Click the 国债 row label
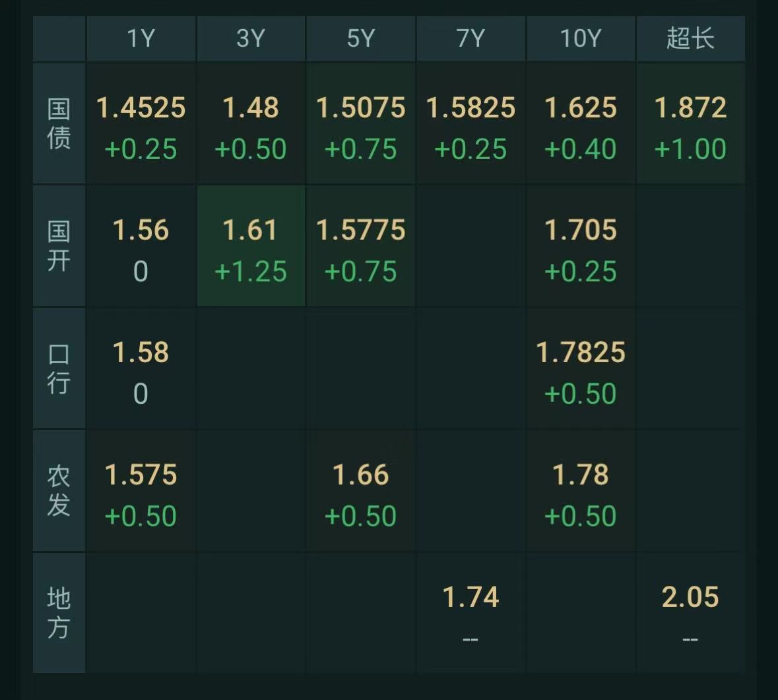The image size is (778, 700). point(59,123)
